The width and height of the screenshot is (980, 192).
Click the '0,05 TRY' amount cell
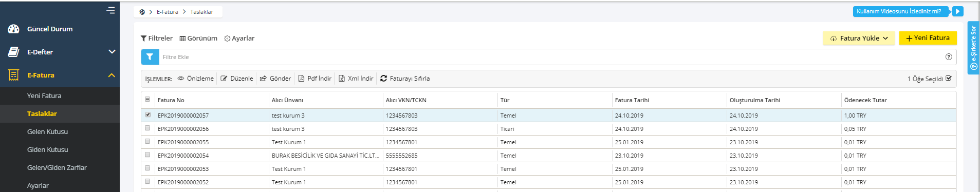click(x=855, y=129)
